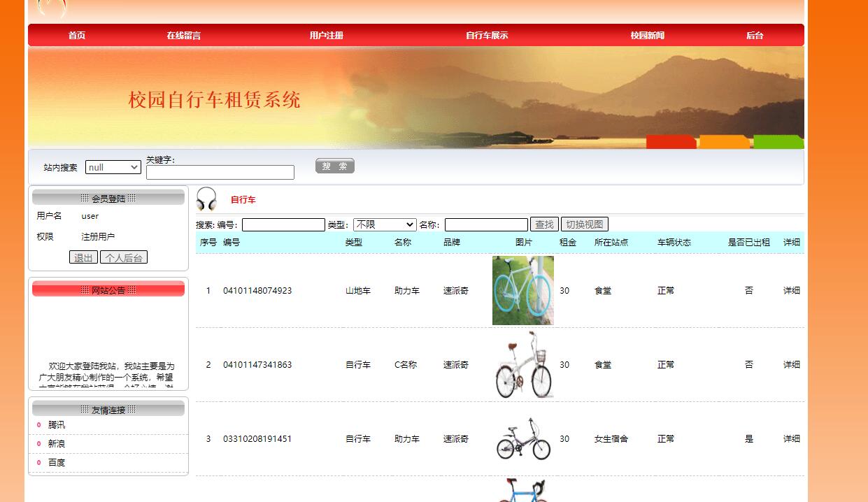868x502 pixels.
Task: Open 个人后台 personal backend
Action: 123,257
